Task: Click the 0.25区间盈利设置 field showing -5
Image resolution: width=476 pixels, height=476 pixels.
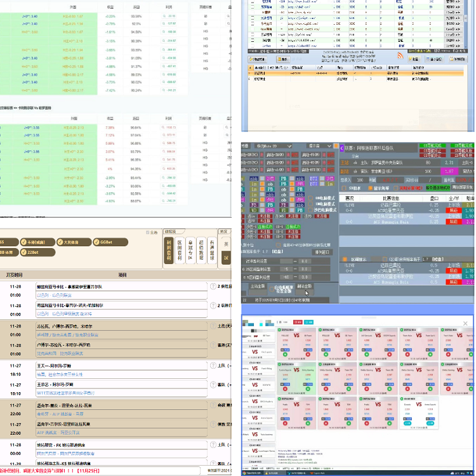Action: [286, 269]
